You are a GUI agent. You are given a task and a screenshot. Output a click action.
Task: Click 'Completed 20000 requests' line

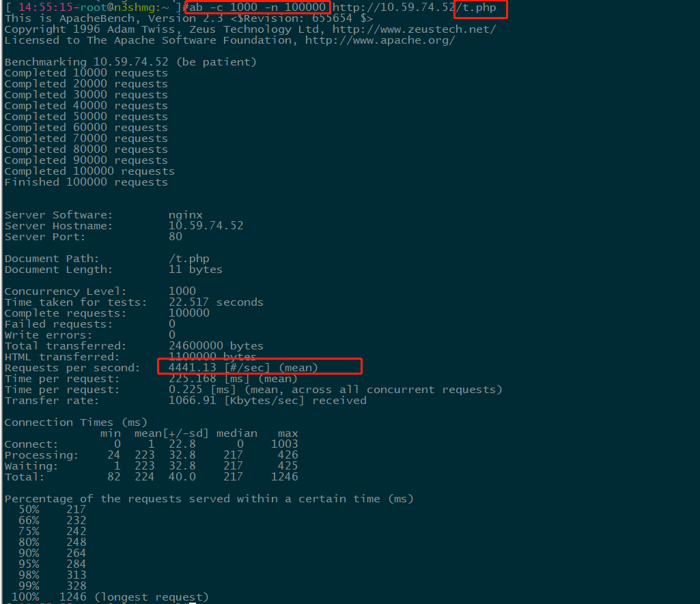[x=86, y=84]
